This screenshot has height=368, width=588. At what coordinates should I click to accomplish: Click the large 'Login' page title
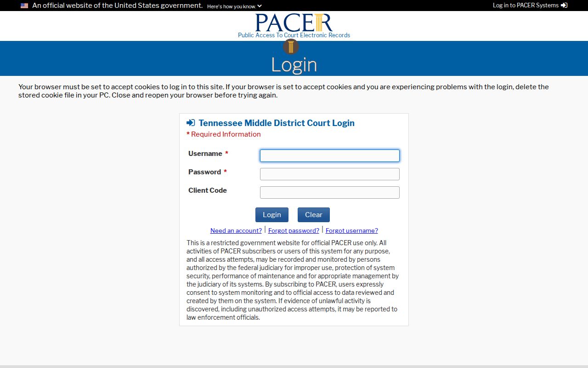[294, 65]
